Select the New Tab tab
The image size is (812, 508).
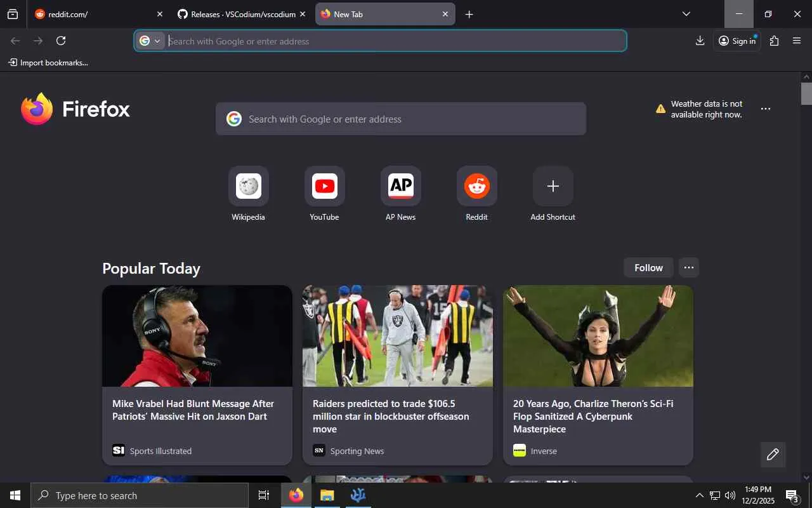coord(385,14)
